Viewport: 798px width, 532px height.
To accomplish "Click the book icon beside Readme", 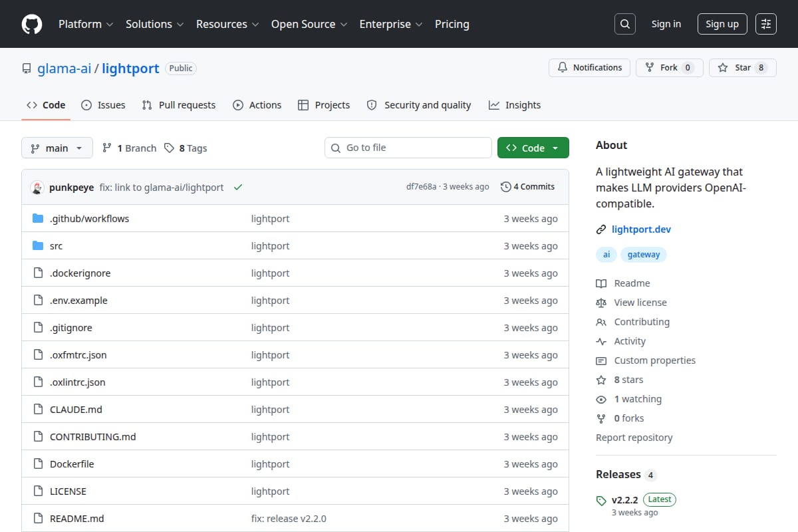I will pos(601,283).
